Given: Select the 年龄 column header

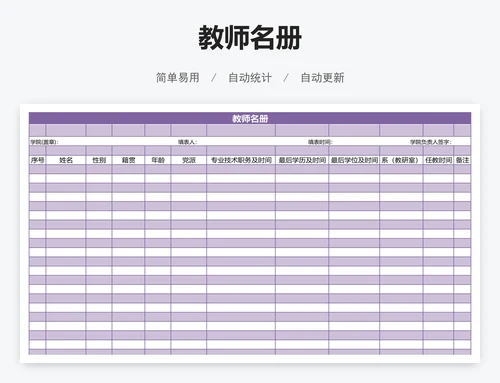Looking at the screenshot, I should click(158, 160).
